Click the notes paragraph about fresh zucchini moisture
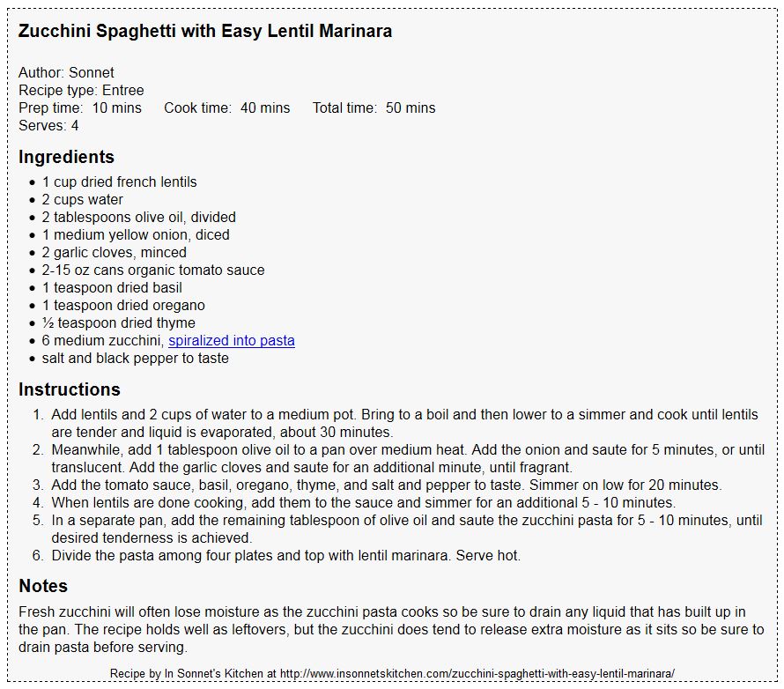This screenshot has height=689, width=784. 391,629
